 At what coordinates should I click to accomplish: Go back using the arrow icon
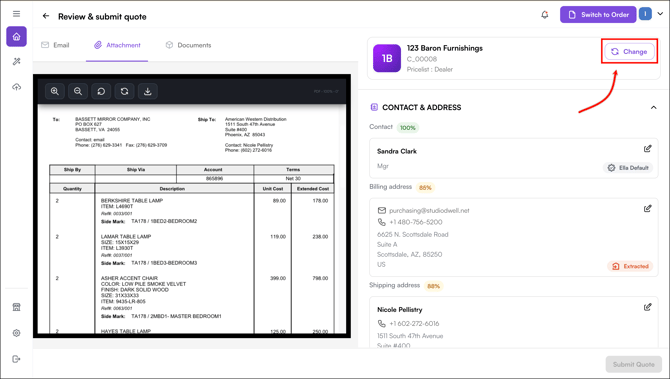click(x=46, y=16)
